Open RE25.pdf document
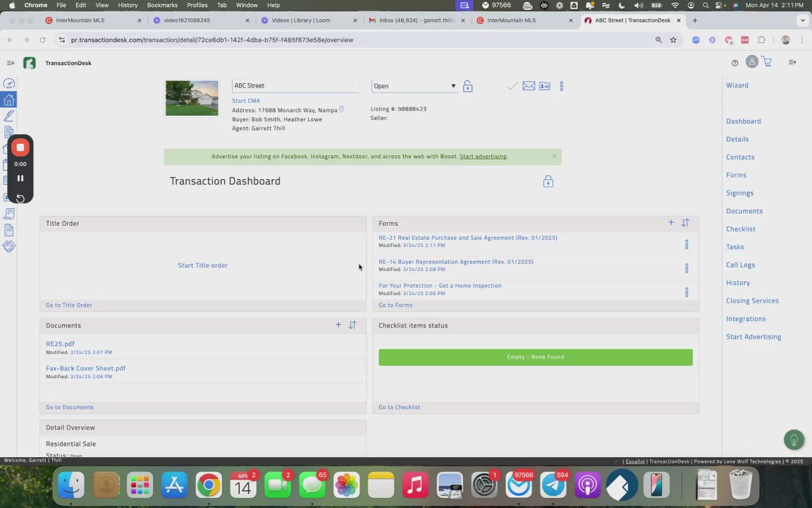 (x=60, y=344)
